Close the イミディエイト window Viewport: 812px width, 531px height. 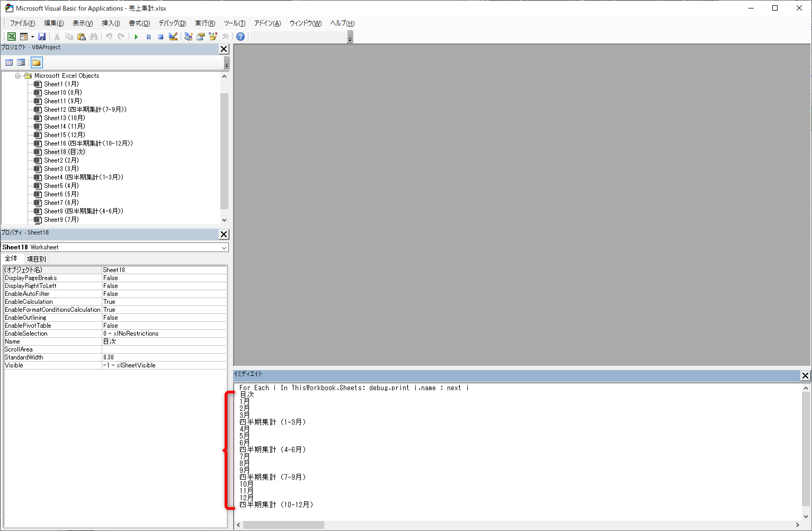click(805, 375)
